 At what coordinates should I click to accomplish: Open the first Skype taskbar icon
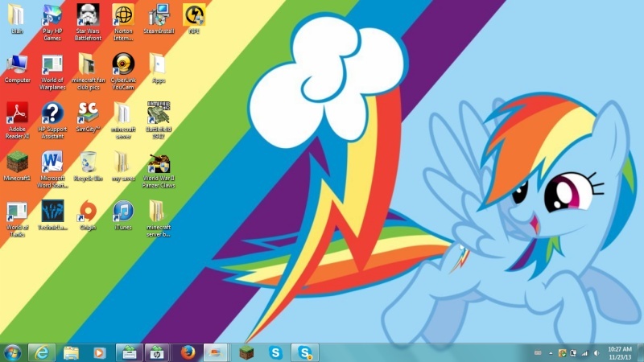[275, 352]
